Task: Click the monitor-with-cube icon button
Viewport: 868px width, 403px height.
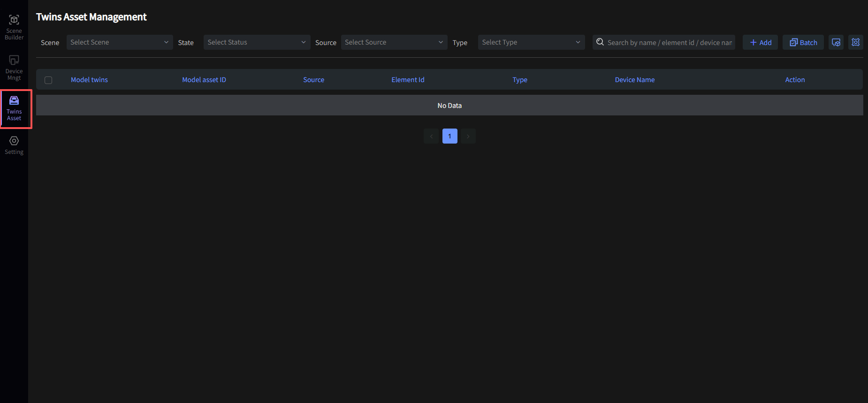Action: 836,42
